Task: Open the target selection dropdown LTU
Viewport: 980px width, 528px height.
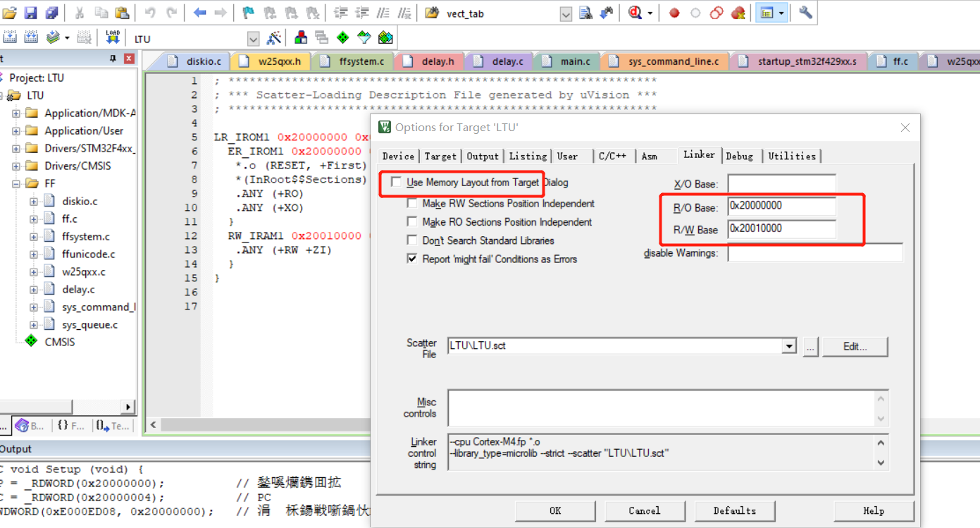Action: pos(254,39)
